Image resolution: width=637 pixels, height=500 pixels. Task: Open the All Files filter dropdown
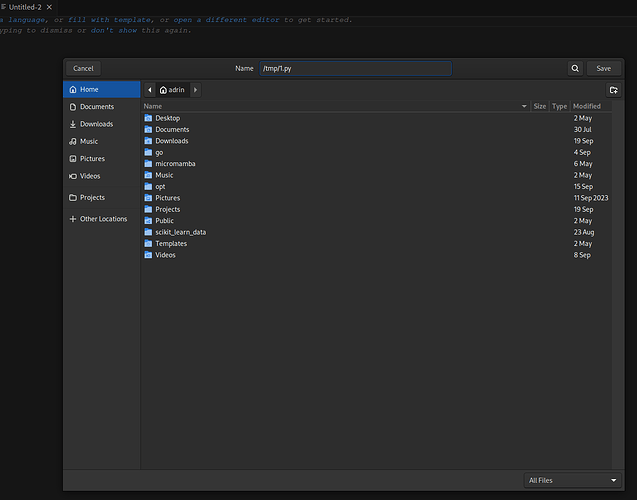click(x=572, y=480)
